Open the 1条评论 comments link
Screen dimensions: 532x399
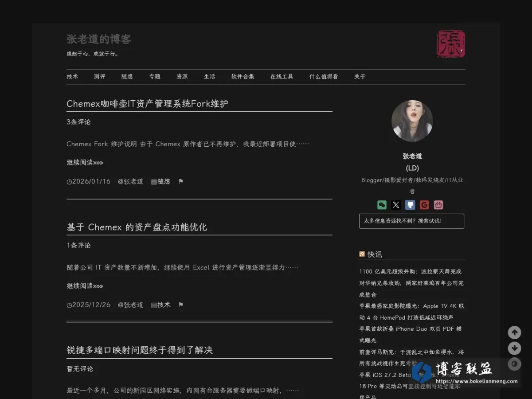78,245
